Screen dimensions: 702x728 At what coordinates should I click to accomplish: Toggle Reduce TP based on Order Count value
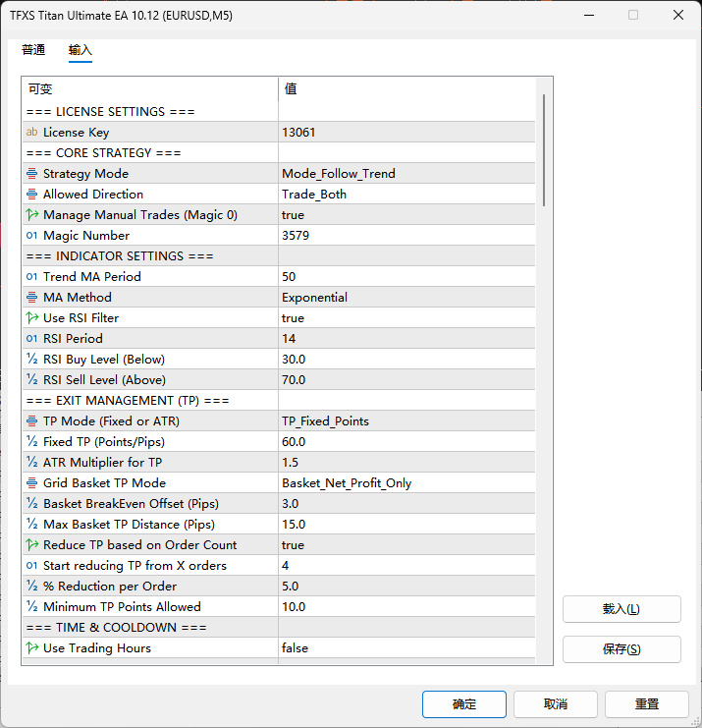click(x=293, y=545)
